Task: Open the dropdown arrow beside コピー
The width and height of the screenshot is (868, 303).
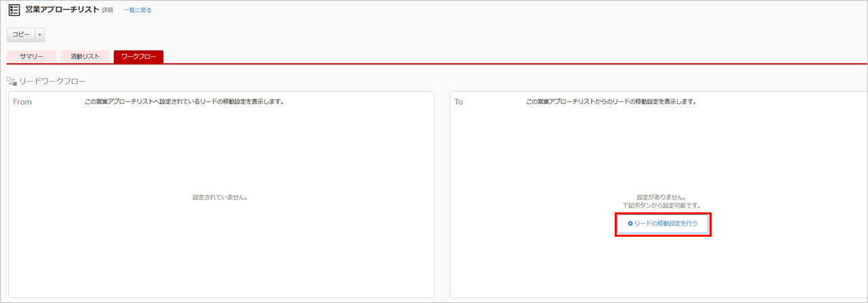Action: coord(40,34)
